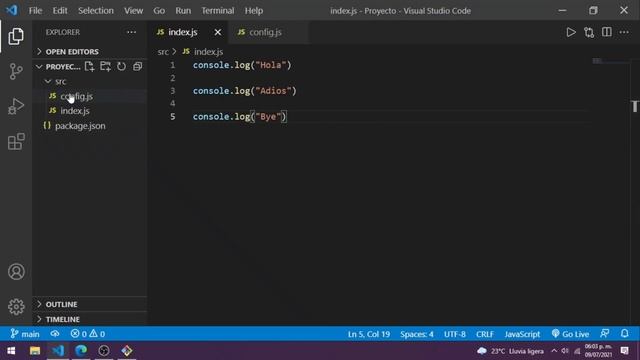This screenshot has width=640, height=360.
Task: Click the editor minimap
Action: (x=610, y=61)
